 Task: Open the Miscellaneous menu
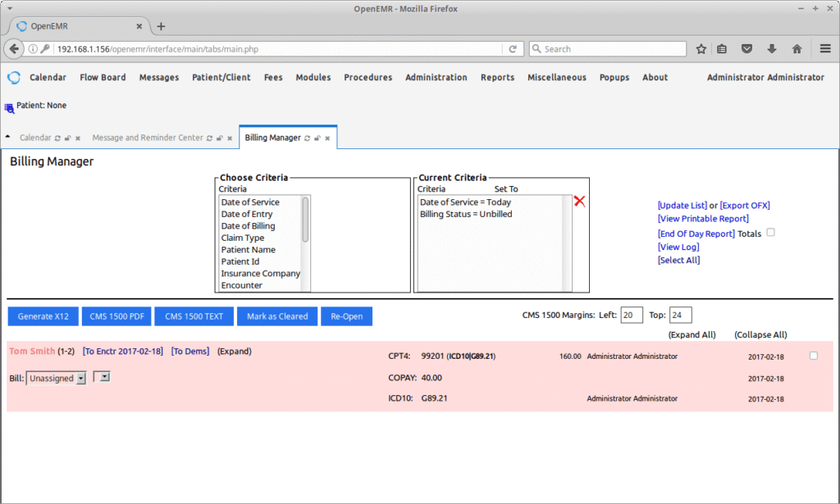click(557, 77)
